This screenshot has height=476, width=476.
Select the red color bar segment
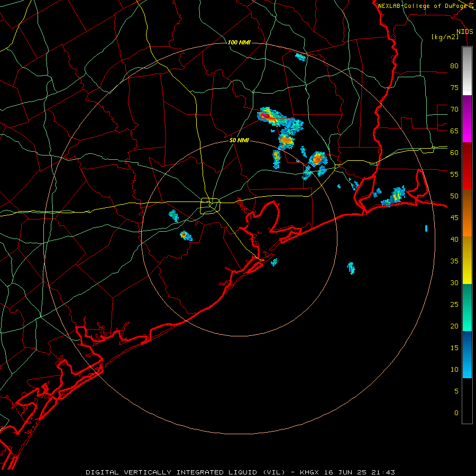click(x=467, y=166)
